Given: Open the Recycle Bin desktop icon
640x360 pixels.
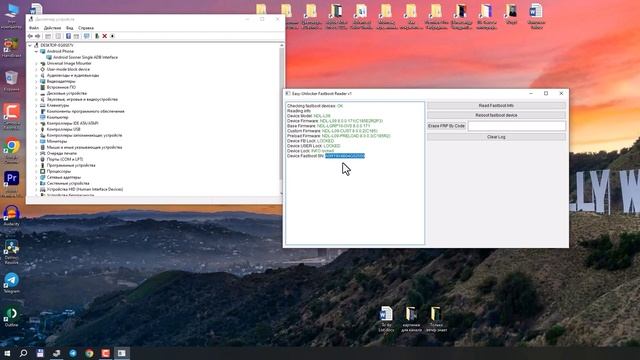Looking at the screenshot, I should (x=11, y=78).
